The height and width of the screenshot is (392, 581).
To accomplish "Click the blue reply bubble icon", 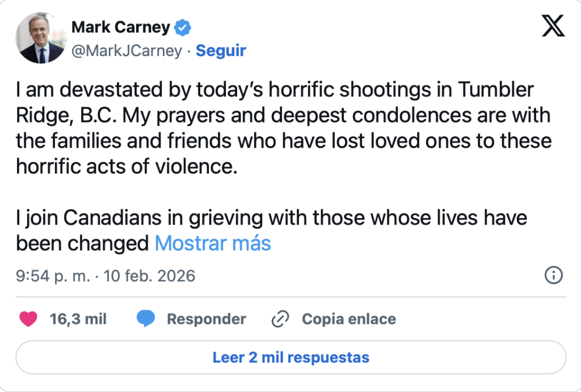I will 146,319.
